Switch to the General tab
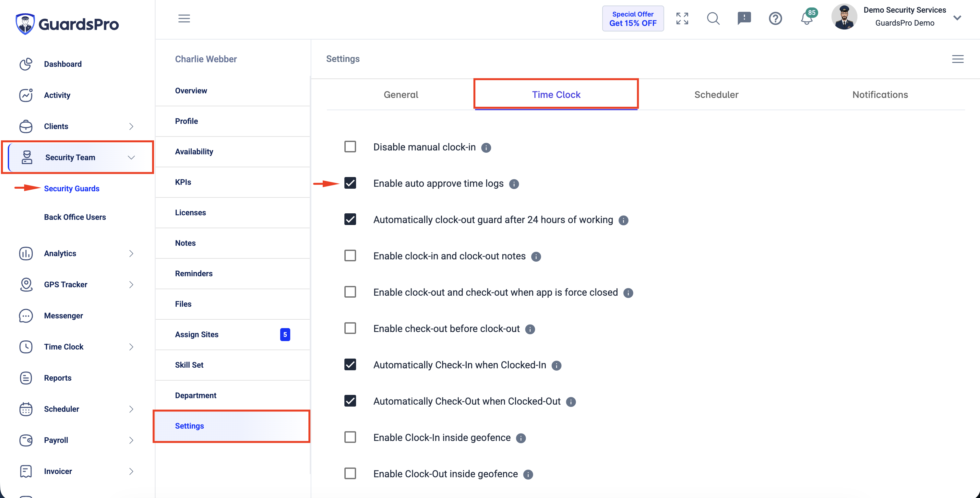Viewport: 980px width, 498px height. point(400,95)
